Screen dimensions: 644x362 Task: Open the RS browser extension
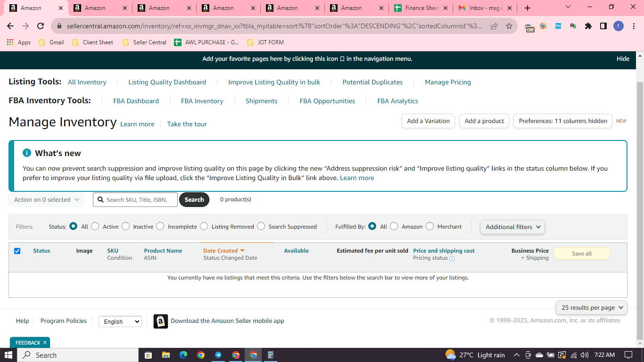tap(573, 26)
